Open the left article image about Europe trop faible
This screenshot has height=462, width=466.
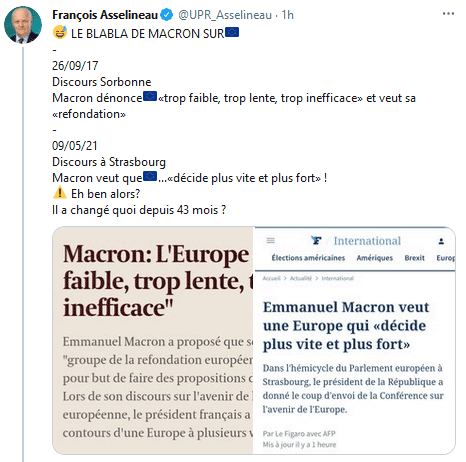click(x=154, y=340)
